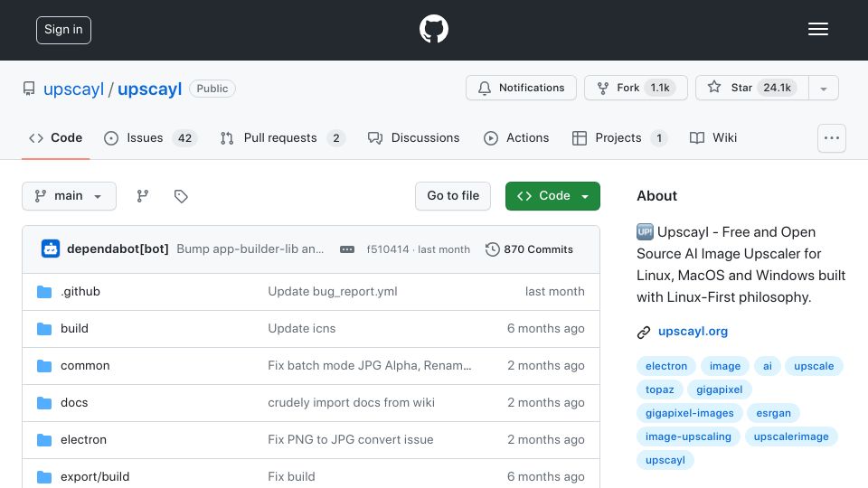This screenshot has height=488, width=868.
Task: Go to the Discussions tab
Action: (413, 137)
